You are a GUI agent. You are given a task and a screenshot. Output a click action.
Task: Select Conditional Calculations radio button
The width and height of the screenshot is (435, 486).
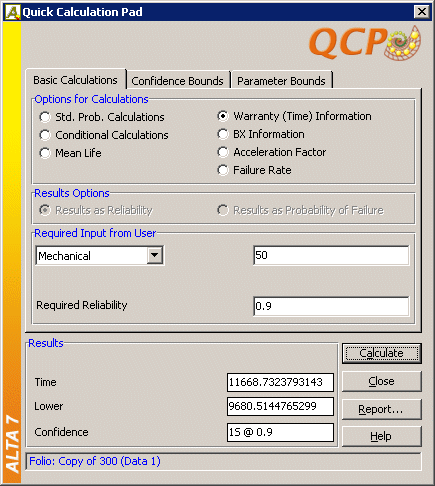pos(104,135)
